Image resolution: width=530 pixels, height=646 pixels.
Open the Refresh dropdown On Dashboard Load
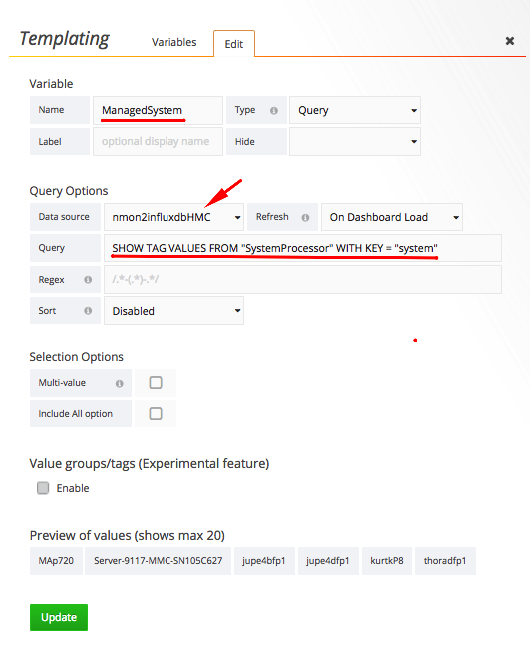[392, 217]
